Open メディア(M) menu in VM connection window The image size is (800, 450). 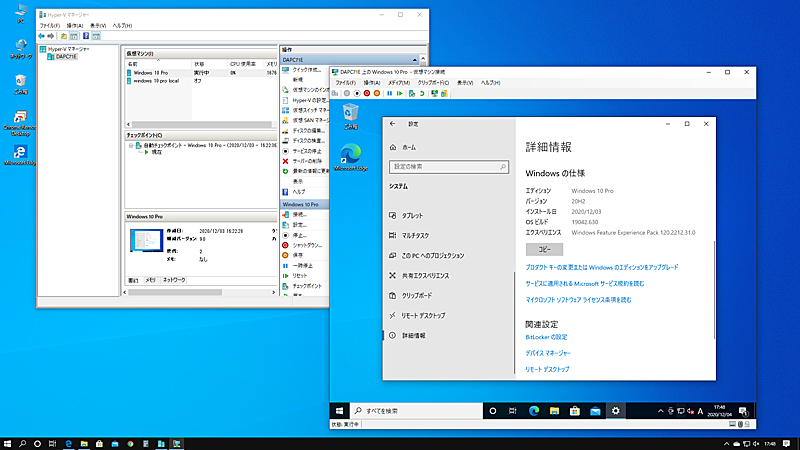(x=399, y=83)
